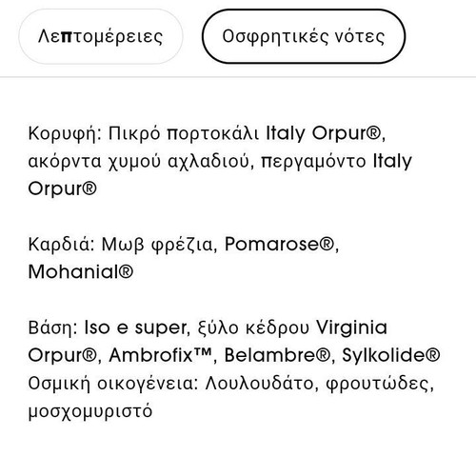Click the Βάση label text
The width and height of the screenshot is (476, 476).
click(53, 327)
